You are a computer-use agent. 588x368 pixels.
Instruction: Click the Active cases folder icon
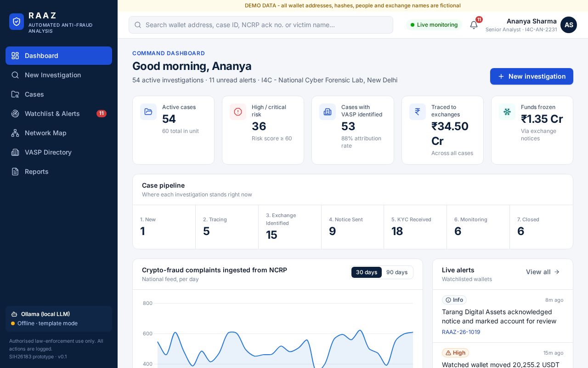[148, 112]
